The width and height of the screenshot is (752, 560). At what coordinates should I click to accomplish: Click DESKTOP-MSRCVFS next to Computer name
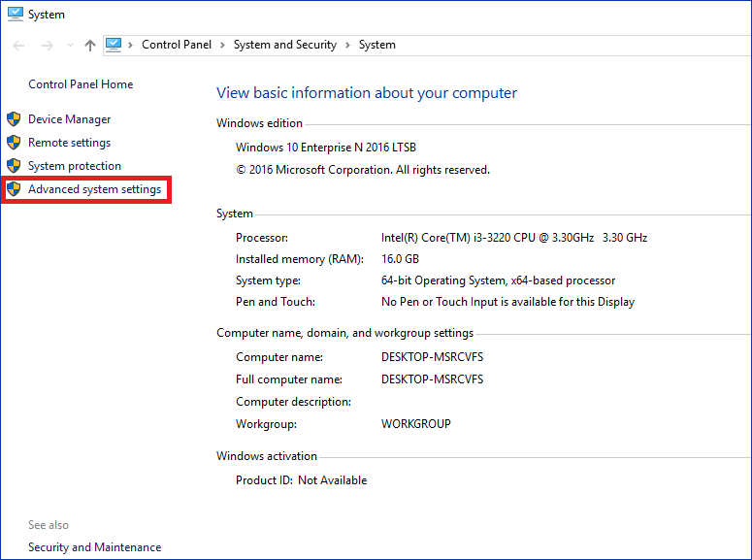coord(432,357)
